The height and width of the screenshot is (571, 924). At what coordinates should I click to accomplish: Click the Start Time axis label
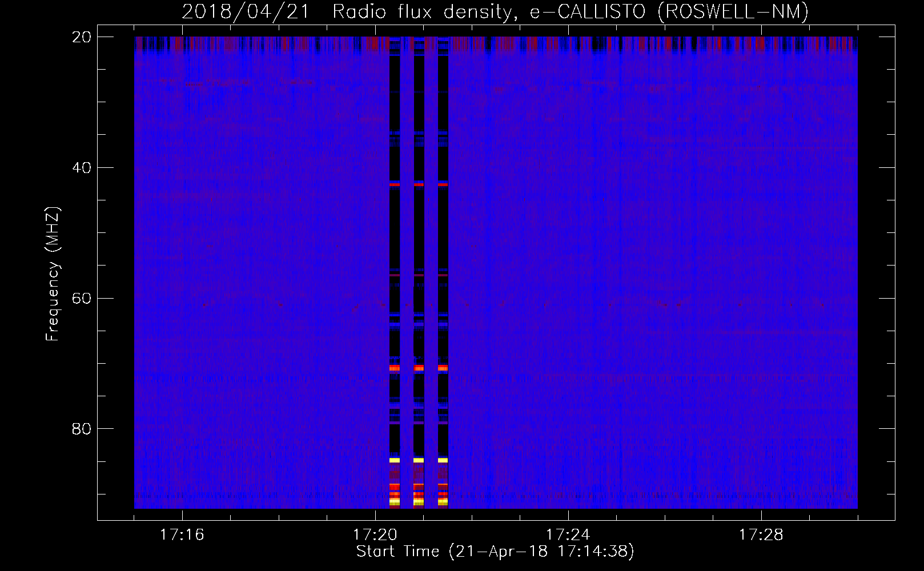(495, 551)
